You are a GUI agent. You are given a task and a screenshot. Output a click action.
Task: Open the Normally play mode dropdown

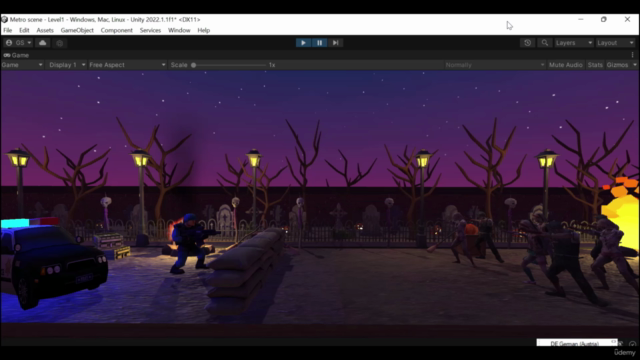click(x=495, y=65)
